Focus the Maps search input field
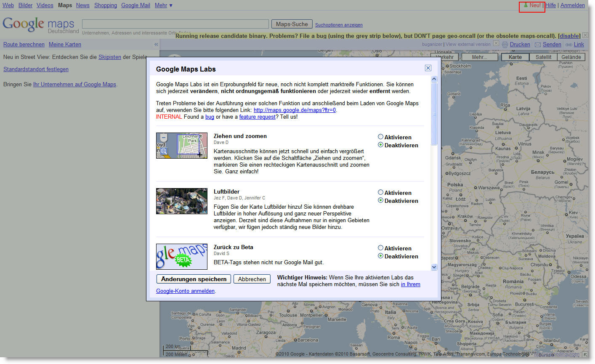The width and height of the screenshot is (595, 364). pos(175,24)
